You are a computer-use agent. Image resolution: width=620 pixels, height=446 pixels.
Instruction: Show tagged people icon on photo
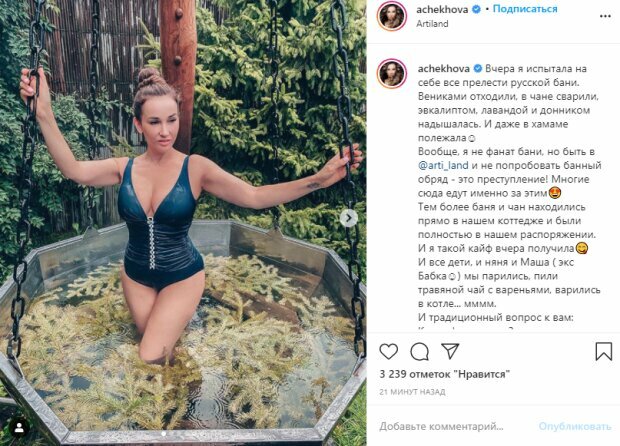19,427
